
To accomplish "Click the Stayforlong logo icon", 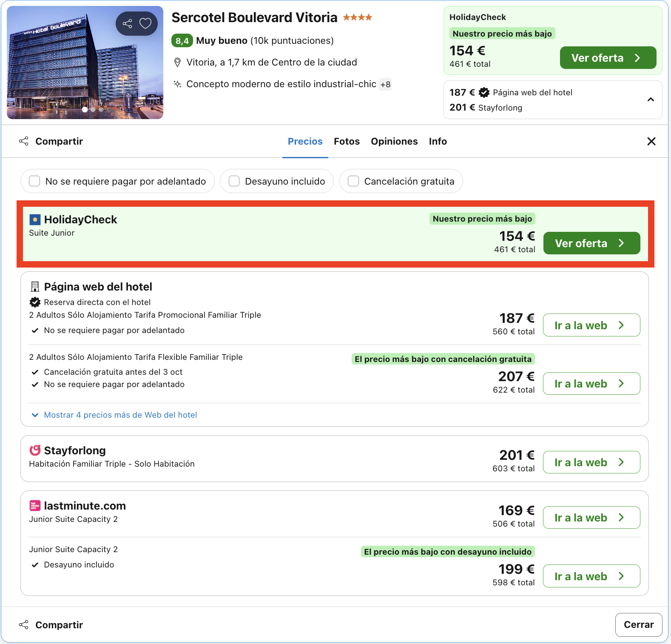I will (x=35, y=450).
